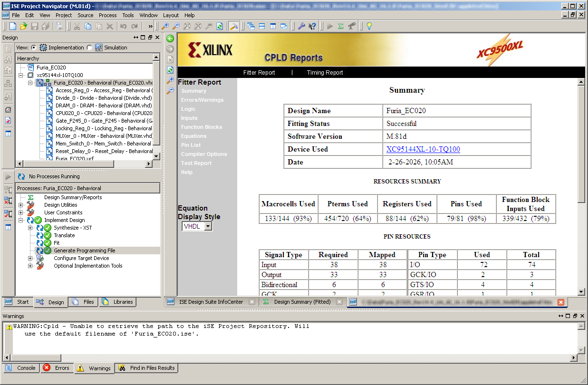
Task: Open the Timing Report link
Action: click(325, 73)
